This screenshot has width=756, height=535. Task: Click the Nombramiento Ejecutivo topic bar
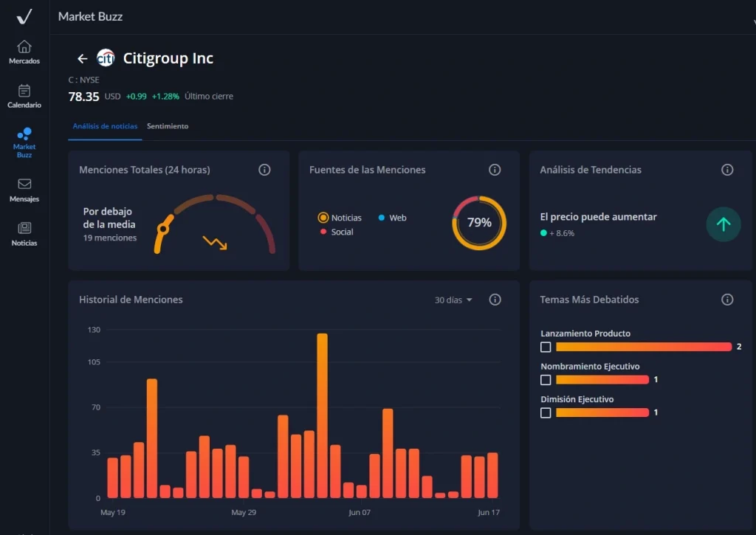tap(602, 380)
